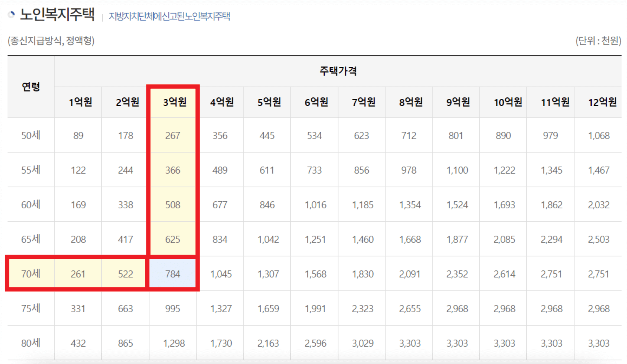Image resolution: width=627 pixels, height=364 pixels.
Task: Select the 89 cell in the 50세 row
Action: point(78,135)
